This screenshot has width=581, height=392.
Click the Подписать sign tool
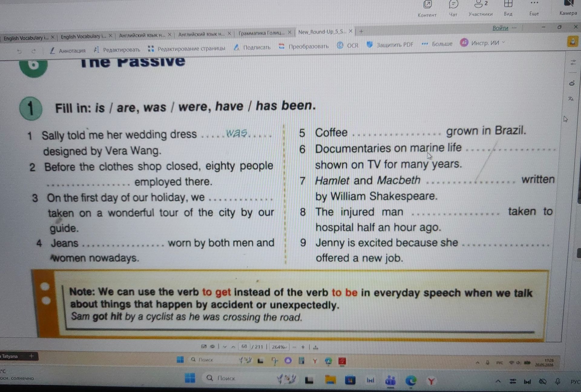(252, 47)
